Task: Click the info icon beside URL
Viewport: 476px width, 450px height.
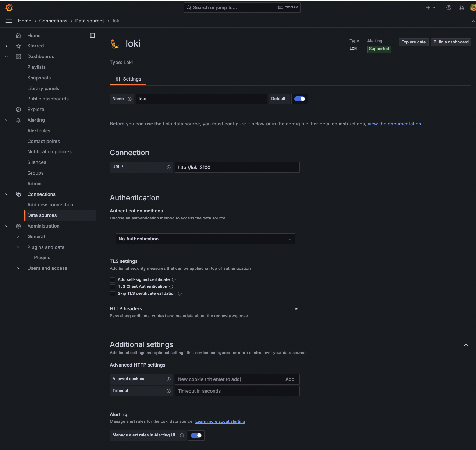Action: [x=168, y=168]
